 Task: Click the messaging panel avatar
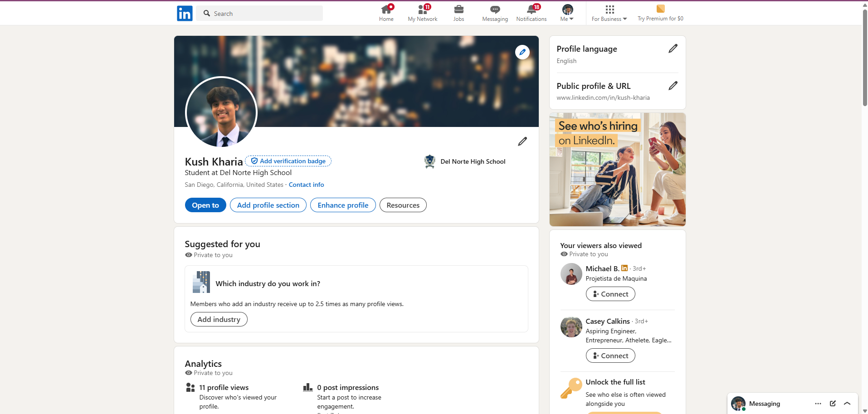(x=738, y=404)
